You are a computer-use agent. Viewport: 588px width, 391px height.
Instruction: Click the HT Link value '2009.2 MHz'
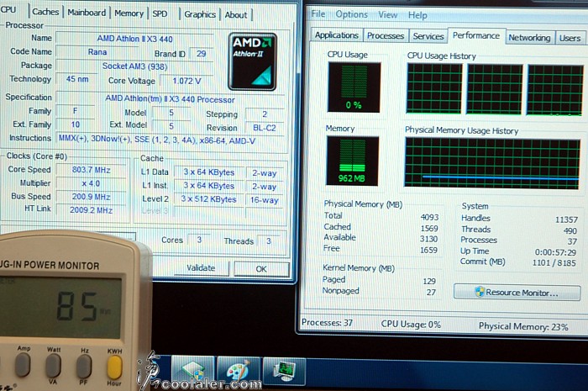91,210
